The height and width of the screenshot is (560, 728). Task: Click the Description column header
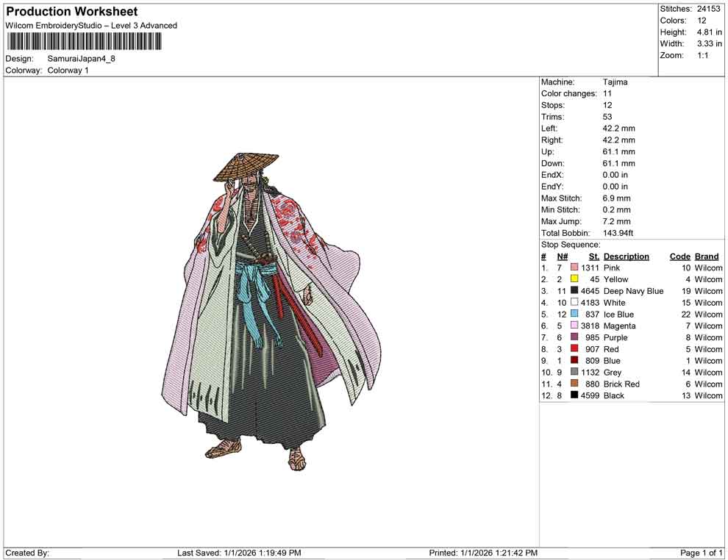coord(627,256)
